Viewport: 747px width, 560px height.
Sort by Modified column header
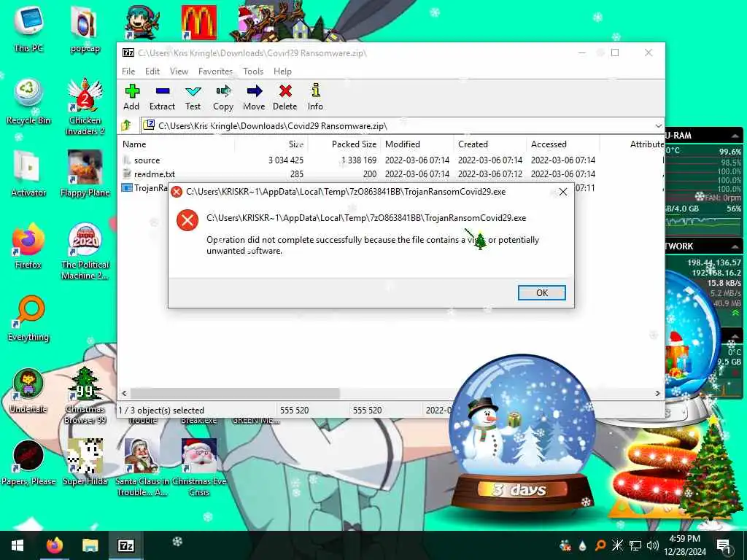tap(403, 144)
